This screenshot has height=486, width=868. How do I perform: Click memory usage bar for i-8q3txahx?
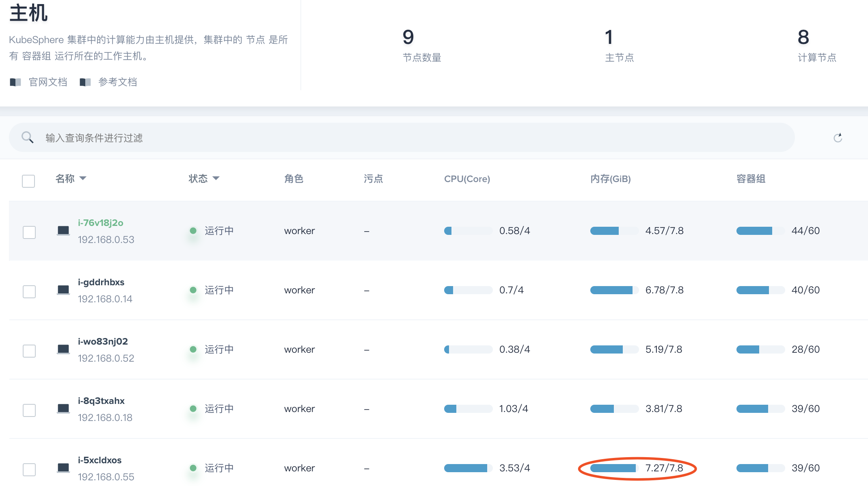[614, 409]
